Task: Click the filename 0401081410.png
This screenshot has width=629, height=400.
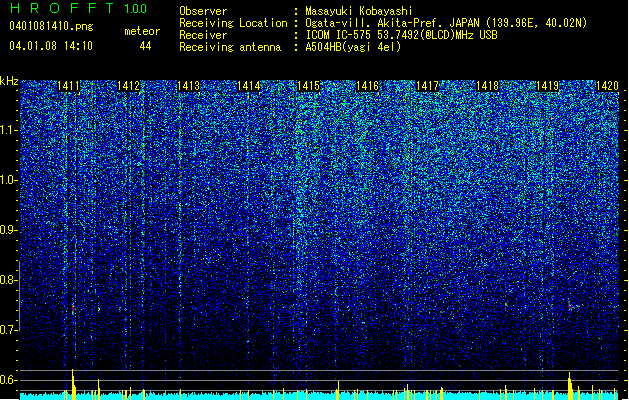Action: (x=51, y=26)
